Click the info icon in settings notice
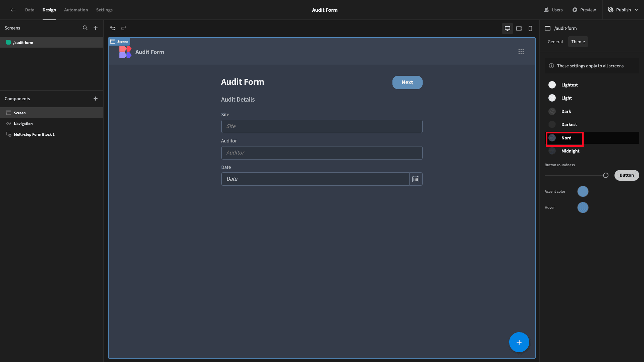This screenshot has height=362, width=644. click(551, 66)
